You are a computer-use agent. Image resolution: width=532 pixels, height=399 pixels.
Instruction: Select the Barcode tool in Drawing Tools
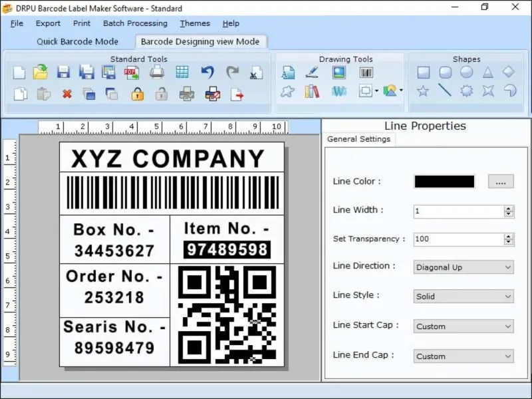pos(366,72)
